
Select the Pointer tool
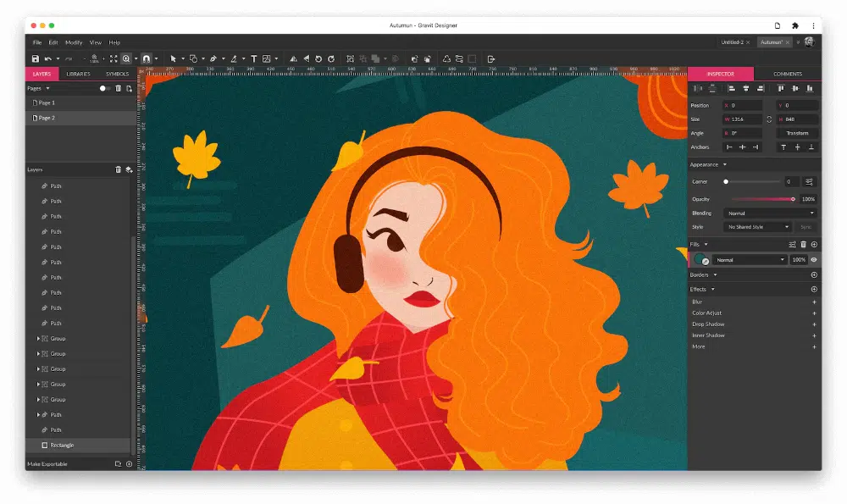(x=173, y=58)
